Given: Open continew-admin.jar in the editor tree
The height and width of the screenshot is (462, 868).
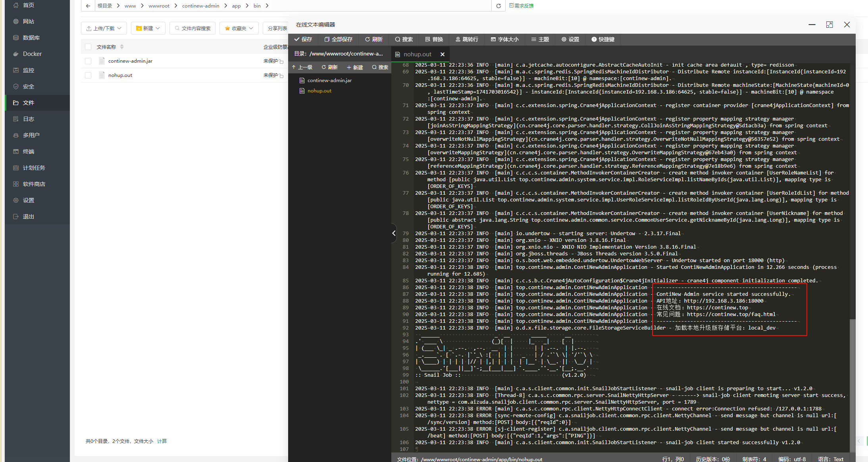Looking at the screenshot, I should tap(329, 81).
